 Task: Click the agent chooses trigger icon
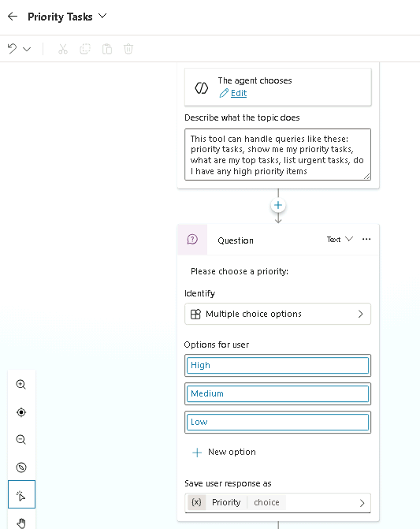(x=201, y=88)
